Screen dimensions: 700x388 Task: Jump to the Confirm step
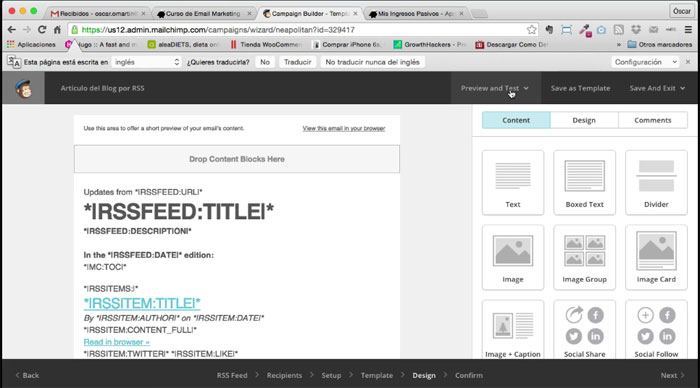(x=469, y=375)
